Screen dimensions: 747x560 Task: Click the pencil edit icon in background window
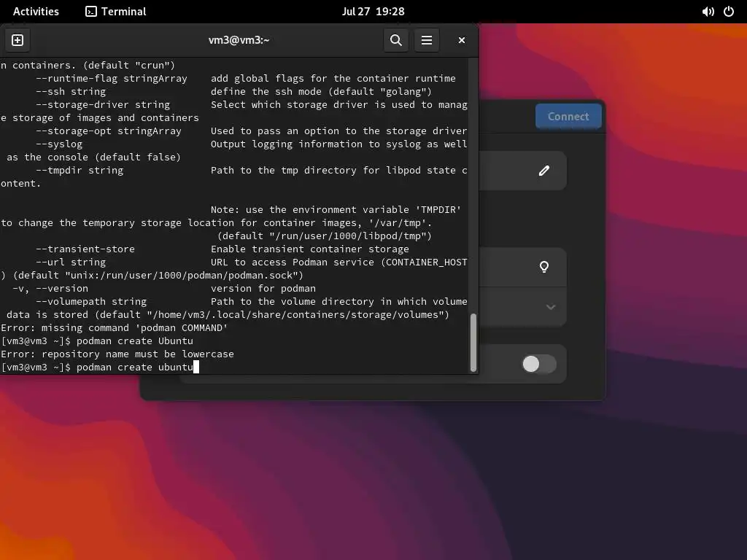click(544, 171)
